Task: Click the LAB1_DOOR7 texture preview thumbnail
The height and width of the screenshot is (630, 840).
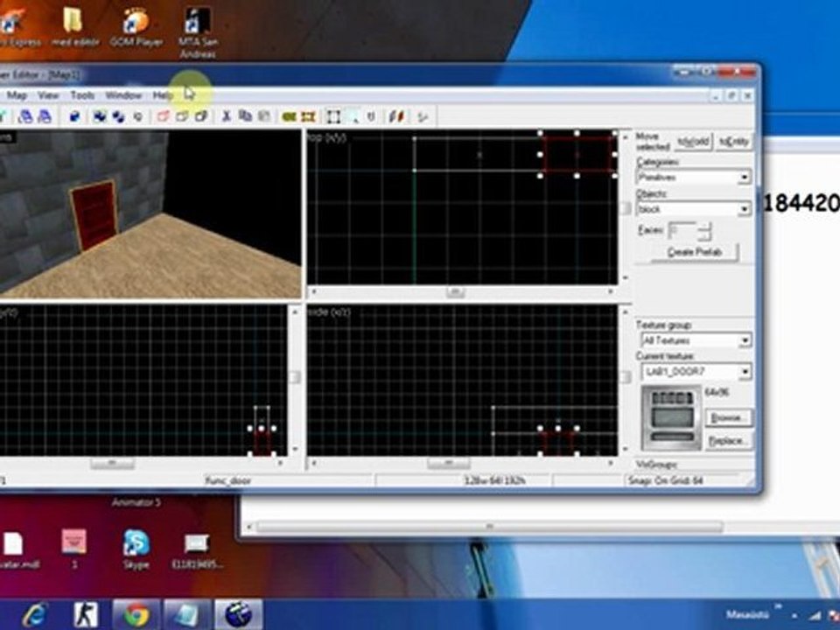Action: [670, 418]
